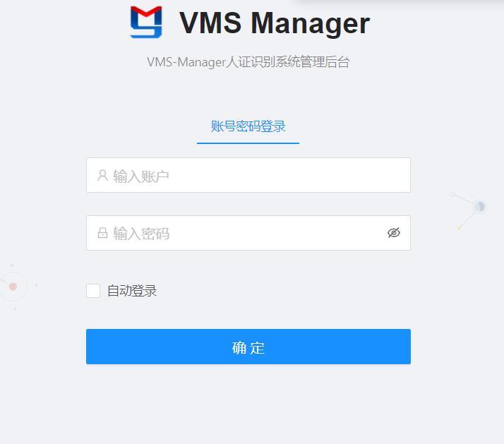Click the small yellow node at right edge
This screenshot has width=504, height=444.
[459, 228]
